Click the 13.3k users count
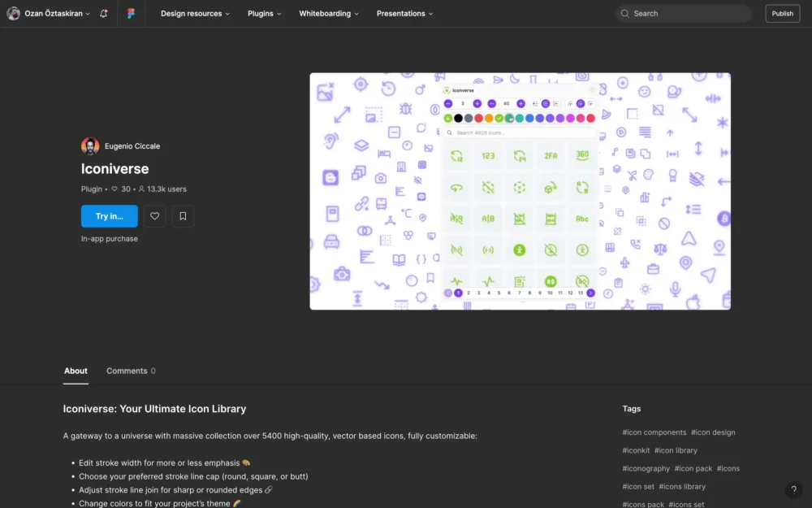Screen dimensions: 812x508 click(162, 189)
